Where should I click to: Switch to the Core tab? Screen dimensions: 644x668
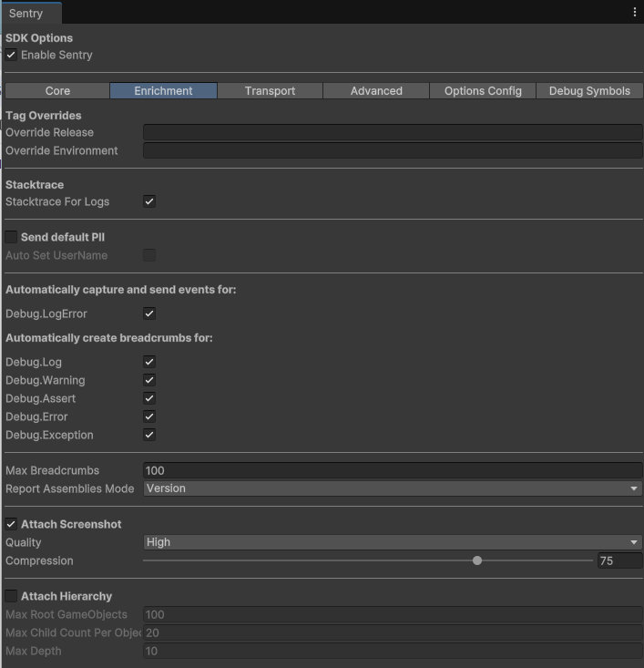[x=57, y=91]
